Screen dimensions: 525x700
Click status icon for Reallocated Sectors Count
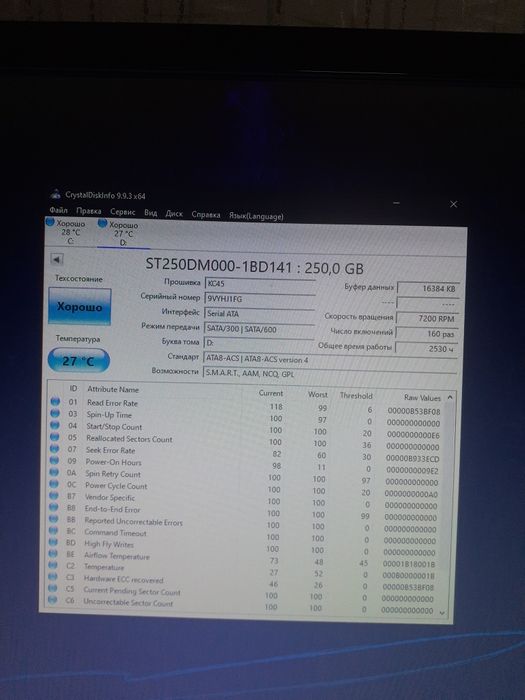pyautogui.click(x=54, y=437)
